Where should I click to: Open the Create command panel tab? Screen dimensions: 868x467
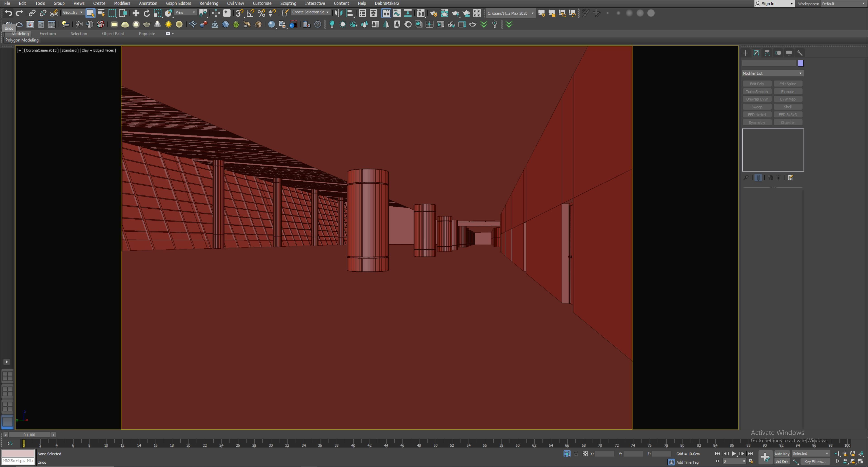(745, 53)
